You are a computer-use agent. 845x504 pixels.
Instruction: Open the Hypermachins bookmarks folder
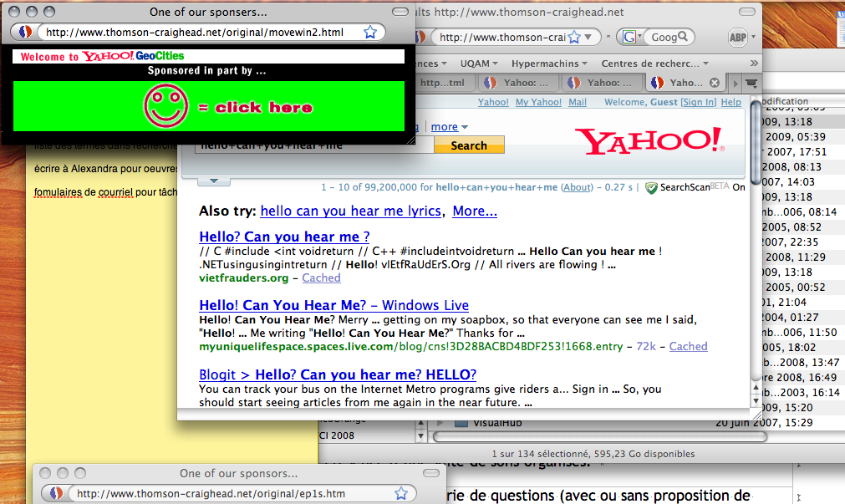point(549,64)
